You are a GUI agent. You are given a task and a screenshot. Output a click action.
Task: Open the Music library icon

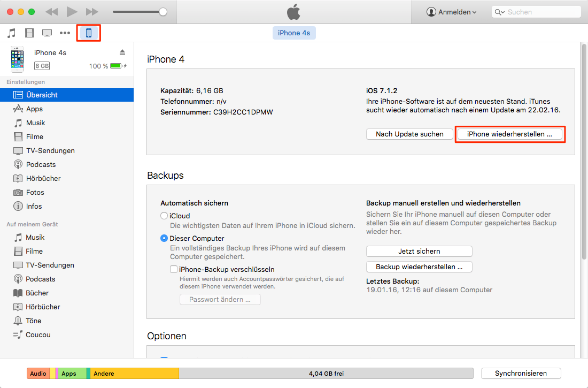click(12, 33)
